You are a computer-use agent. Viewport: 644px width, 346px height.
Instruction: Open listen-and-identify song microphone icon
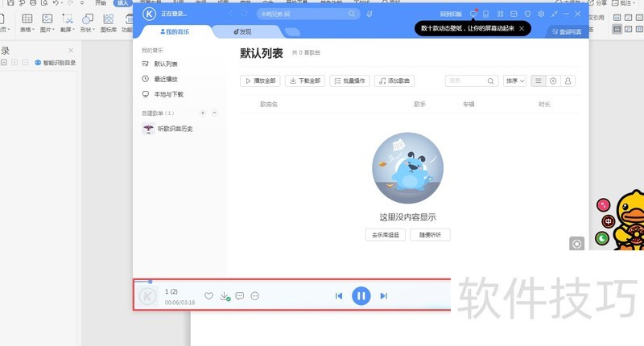369,14
